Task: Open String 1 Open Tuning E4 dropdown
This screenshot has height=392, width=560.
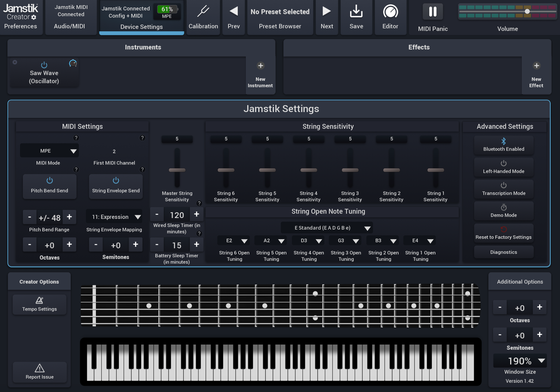Action: (x=420, y=241)
